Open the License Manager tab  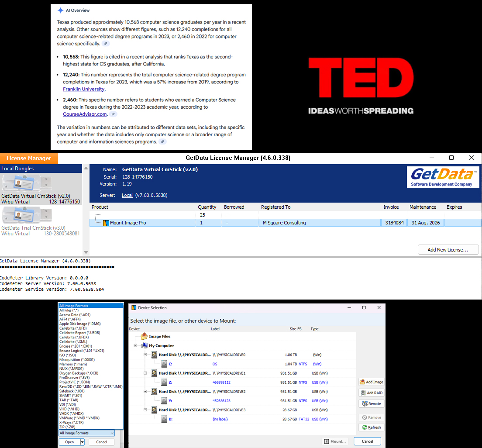(x=29, y=158)
